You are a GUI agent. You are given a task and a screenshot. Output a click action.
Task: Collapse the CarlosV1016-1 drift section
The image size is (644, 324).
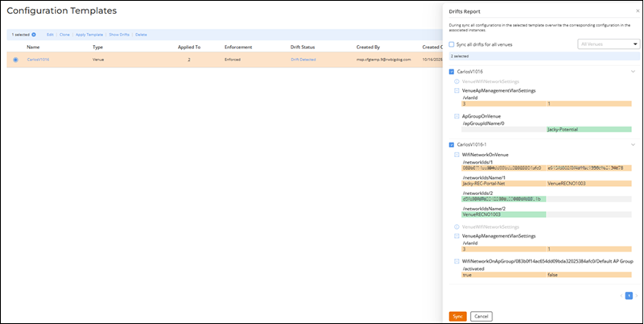click(633, 144)
